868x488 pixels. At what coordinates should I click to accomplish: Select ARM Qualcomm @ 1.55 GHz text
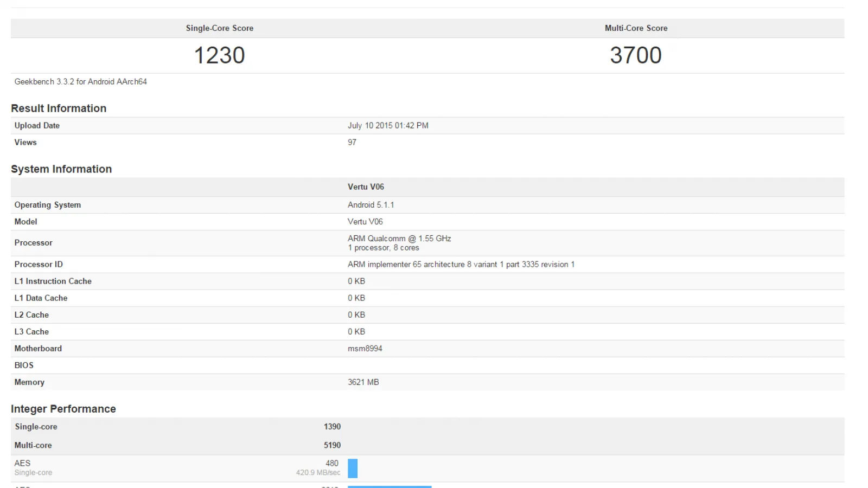(399, 239)
